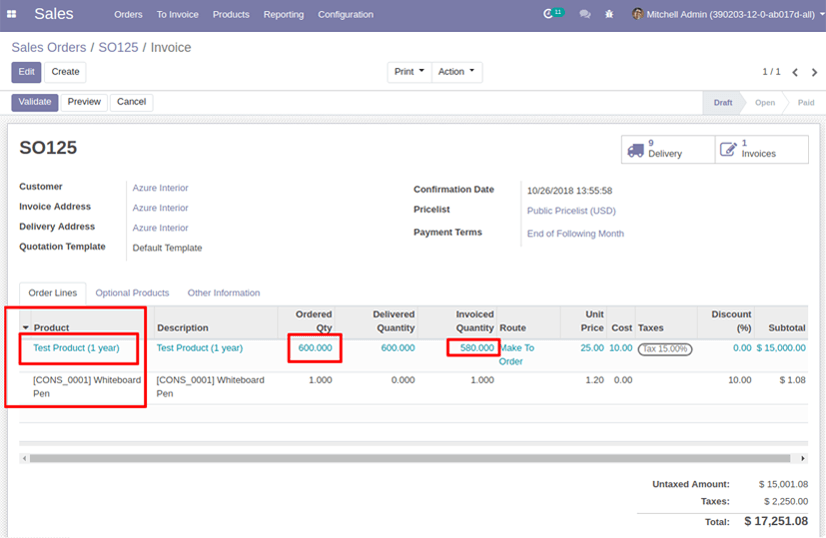Go to next record arrow
The height and width of the screenshot is (538, 826).
pos(812,72)
